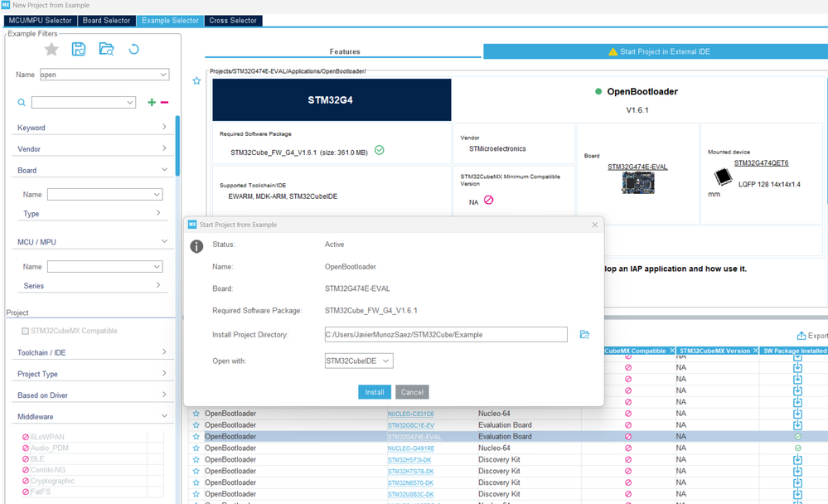The width and height of the screenshot is (828, 504).
Task: Click the Example Filters panel vertical scrollbar
Action: (177, 146)
